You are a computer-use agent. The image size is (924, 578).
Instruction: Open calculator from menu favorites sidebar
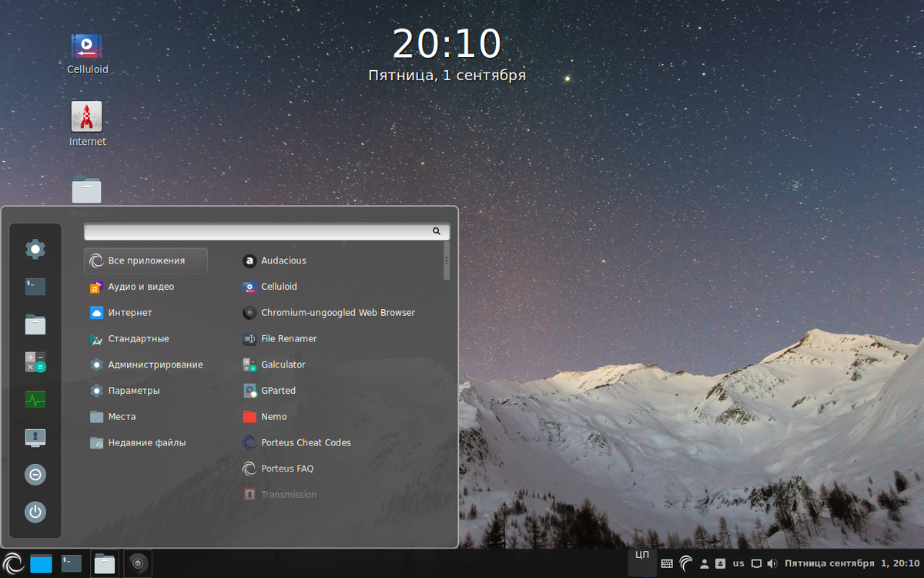[35, 362]
